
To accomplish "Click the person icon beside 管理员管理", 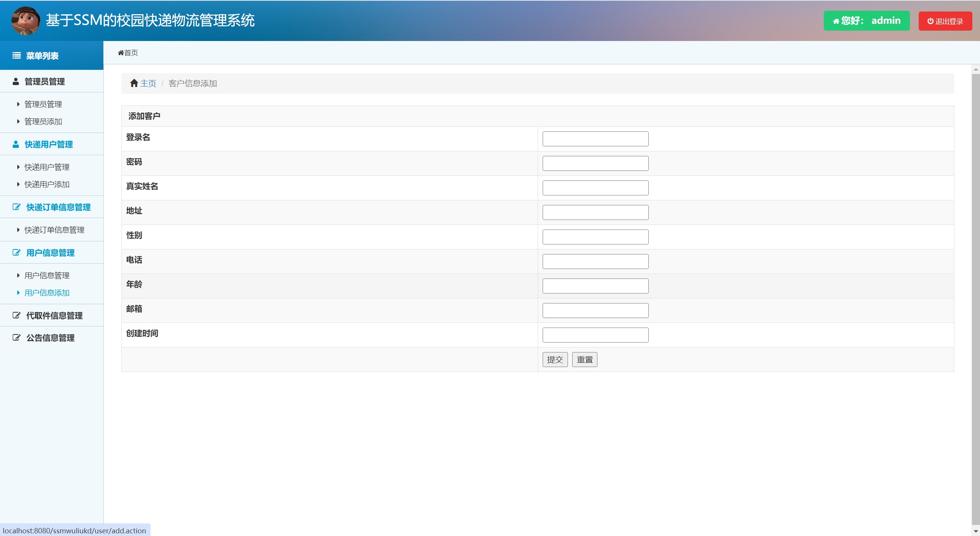I will (x=16, y=82).
